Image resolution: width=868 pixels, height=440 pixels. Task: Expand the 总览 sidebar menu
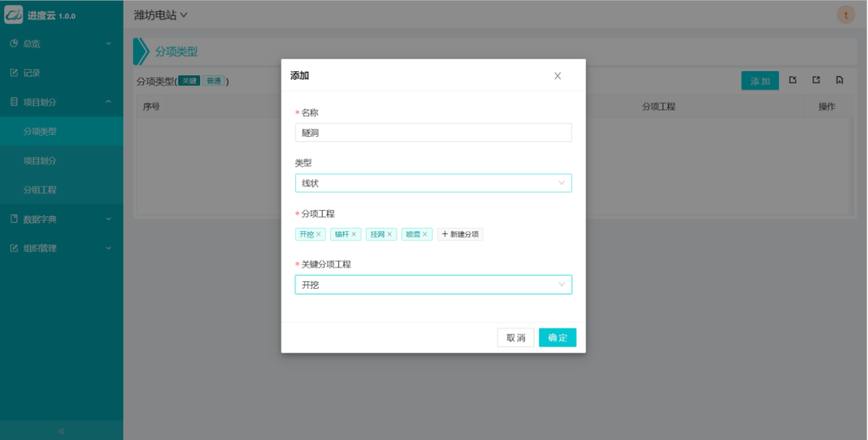coord(61,43)
